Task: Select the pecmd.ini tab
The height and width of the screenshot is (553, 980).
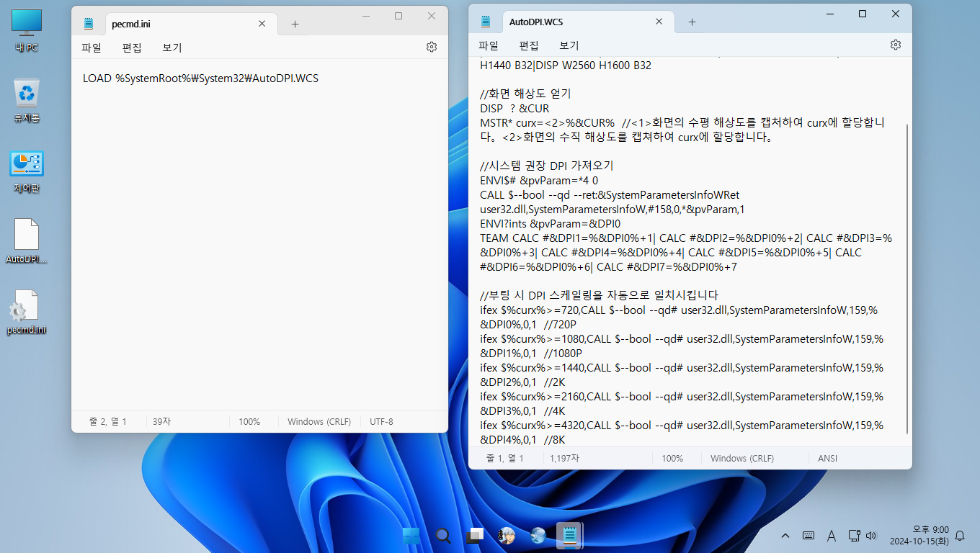Action: [190, 24]
